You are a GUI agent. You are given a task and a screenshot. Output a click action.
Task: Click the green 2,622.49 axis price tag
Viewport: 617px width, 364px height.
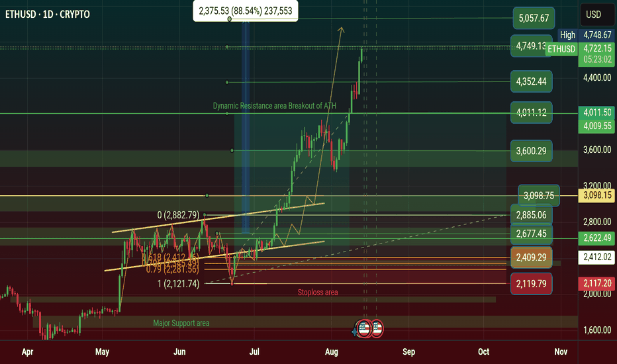596,238
